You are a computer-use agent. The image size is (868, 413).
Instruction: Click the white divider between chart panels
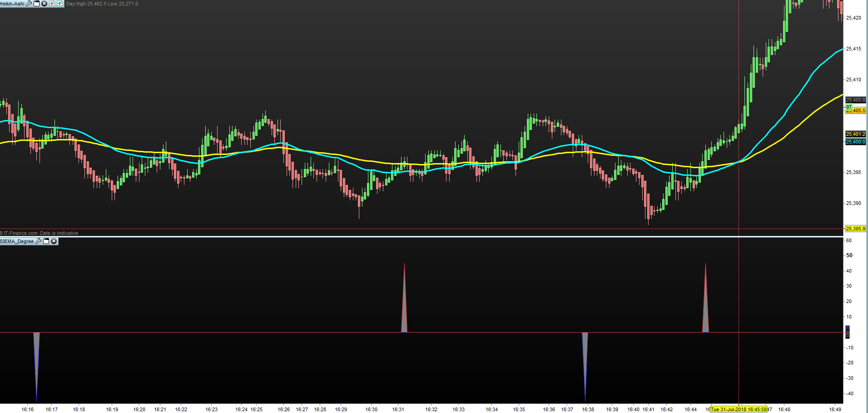click(422, 237)
